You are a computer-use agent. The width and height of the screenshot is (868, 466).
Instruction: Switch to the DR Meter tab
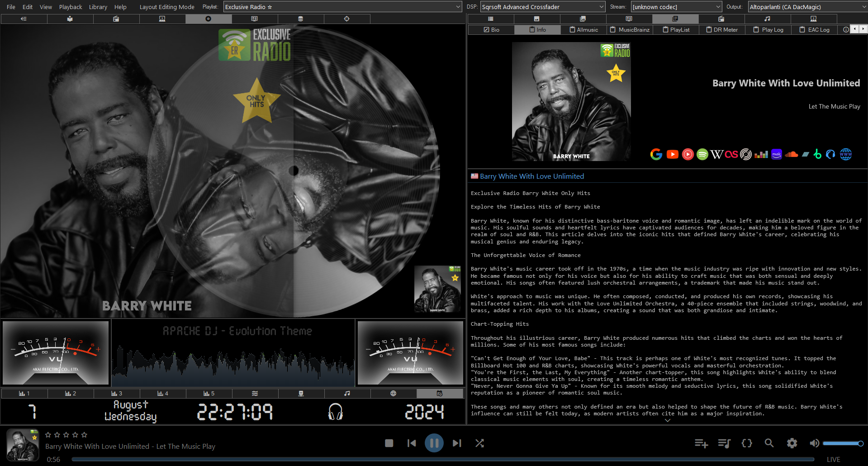(x=722, y=29)
